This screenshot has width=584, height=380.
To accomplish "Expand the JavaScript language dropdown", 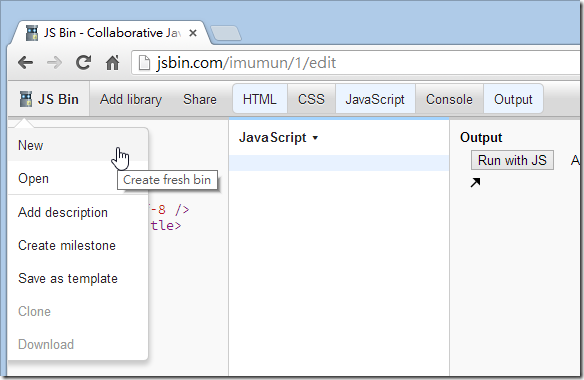I will pyautogui.click(x=279, y=137).
